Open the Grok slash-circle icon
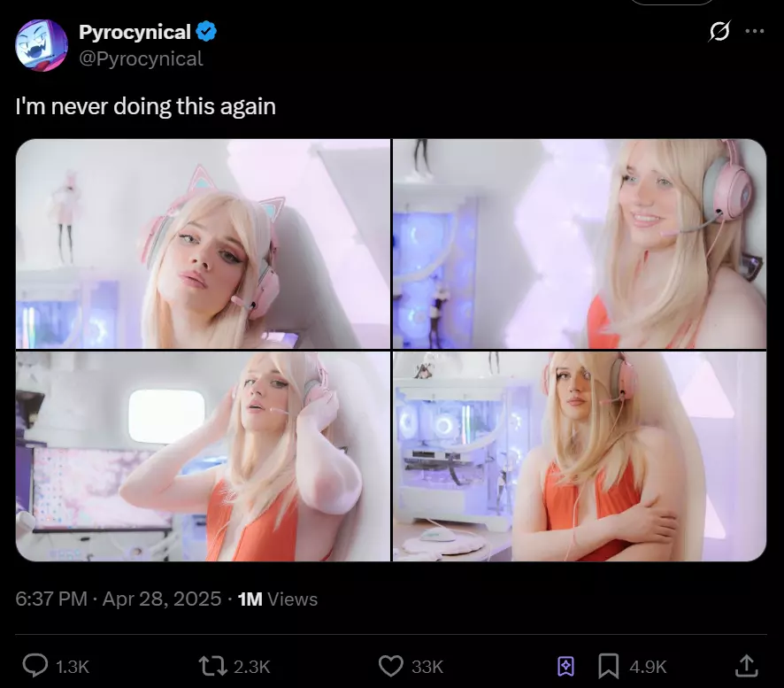The height and width of the screenshot is (688, 784). tap(719, 31)
